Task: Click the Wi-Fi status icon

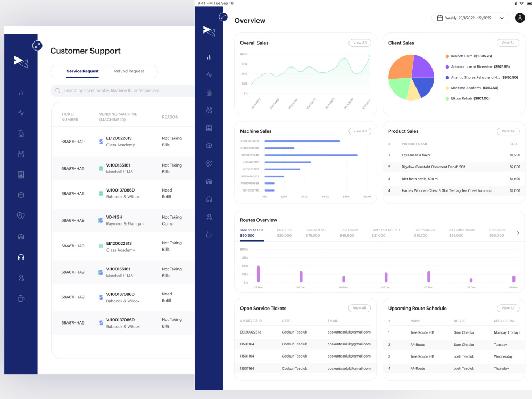Action: coord(521,3)
